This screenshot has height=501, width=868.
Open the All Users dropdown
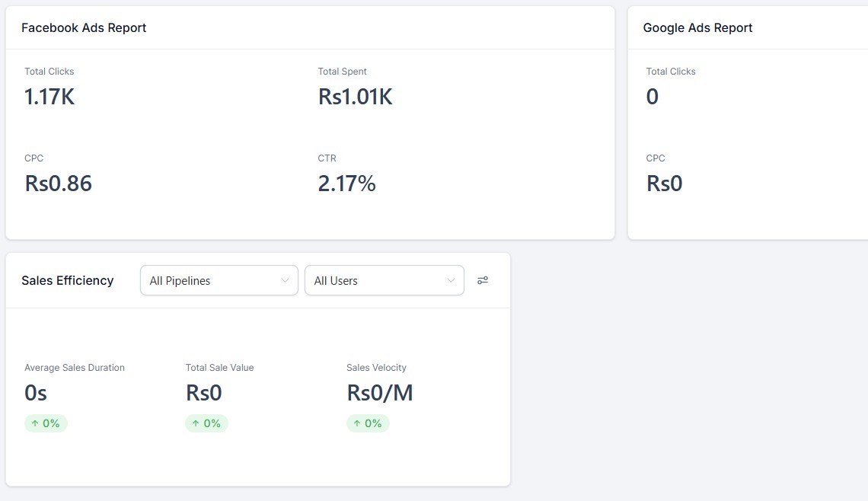click(385, 280)
